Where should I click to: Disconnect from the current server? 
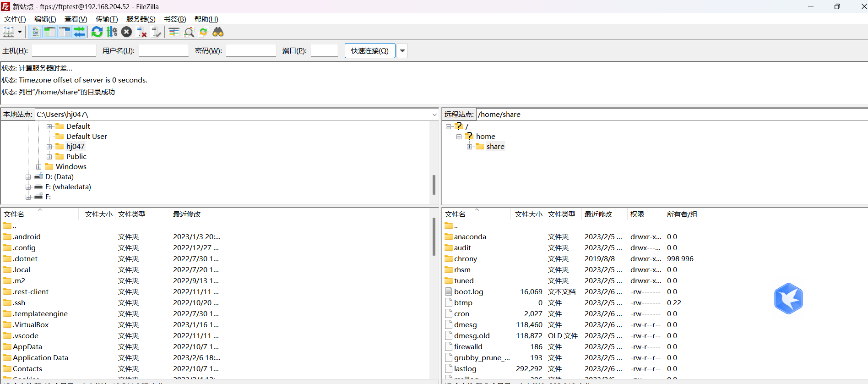tap(141, 32)
